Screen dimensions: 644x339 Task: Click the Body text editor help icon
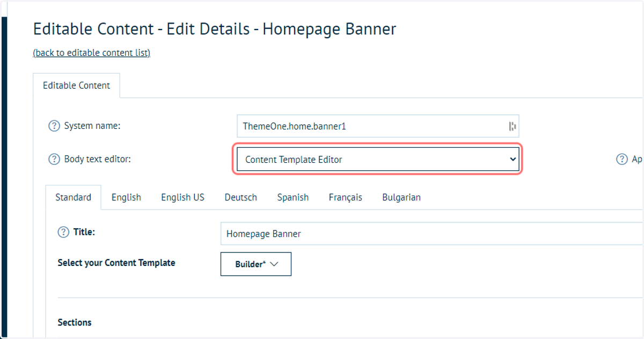coord(54,159)
